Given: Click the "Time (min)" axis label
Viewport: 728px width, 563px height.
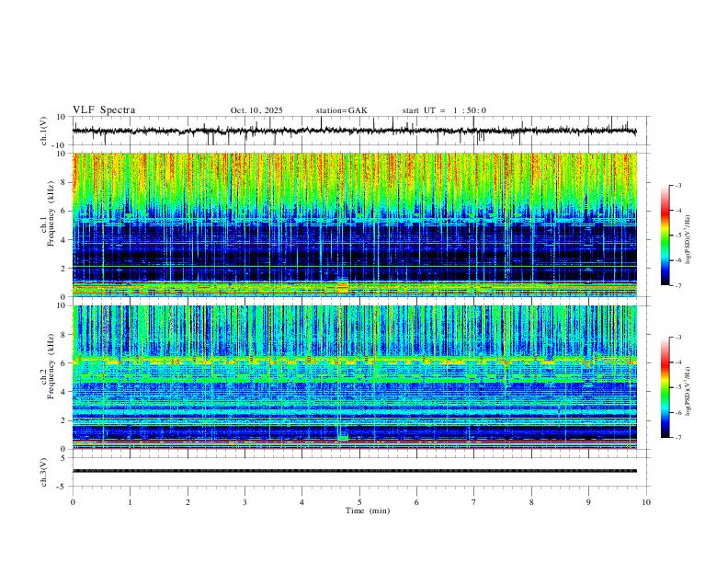Looking at the screenshot, I should pyautogui.click(x=368, y=511).
